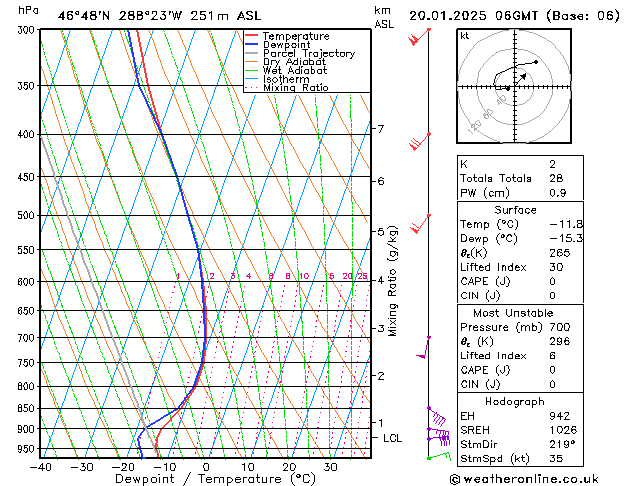629x486 pixels.
Task: Click the surface Lifted Index value '30'
Action: click(556, 267)
